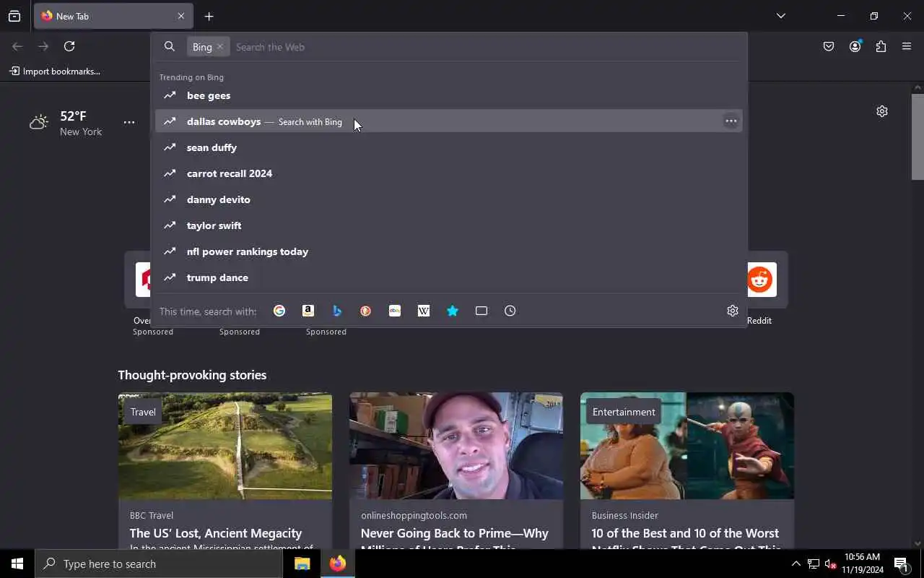Click the Entertainment topic tag
The width and height of the screenshot is (924, 578).
point(624,412)
